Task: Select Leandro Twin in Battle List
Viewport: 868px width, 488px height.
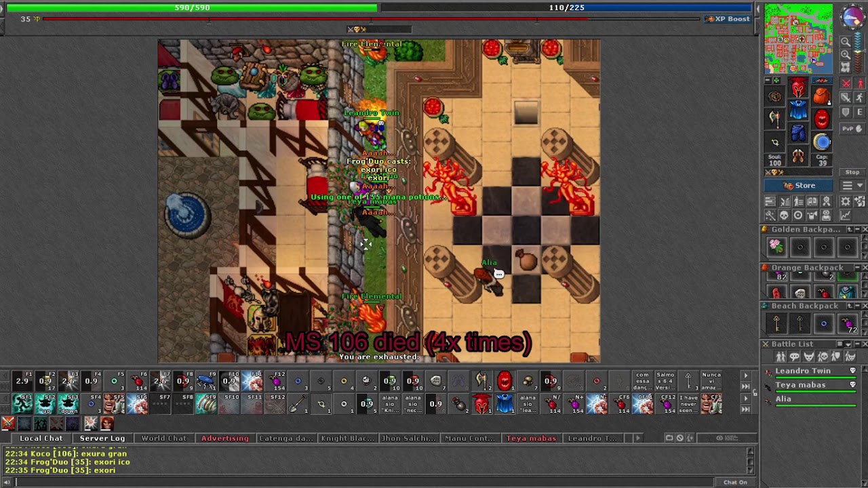Action: tap(810, 371)
